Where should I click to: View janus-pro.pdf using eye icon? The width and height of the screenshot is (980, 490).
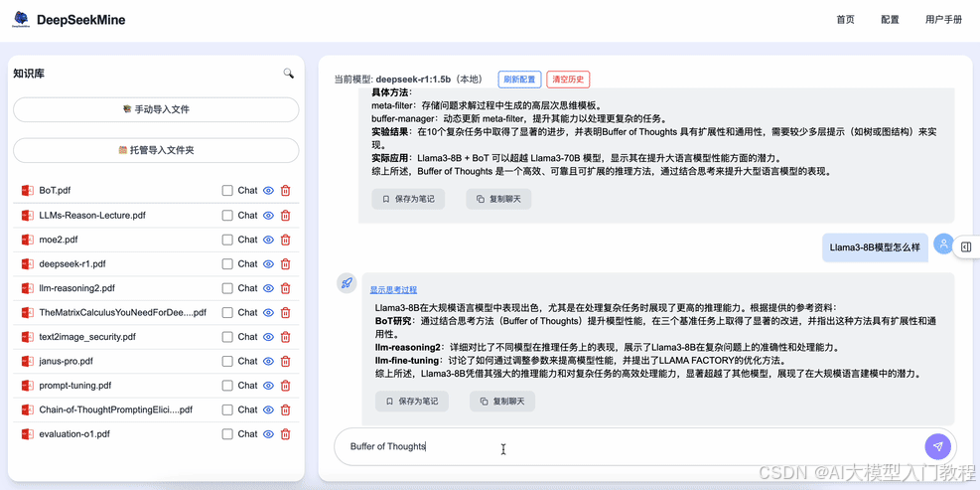(269, 361)
